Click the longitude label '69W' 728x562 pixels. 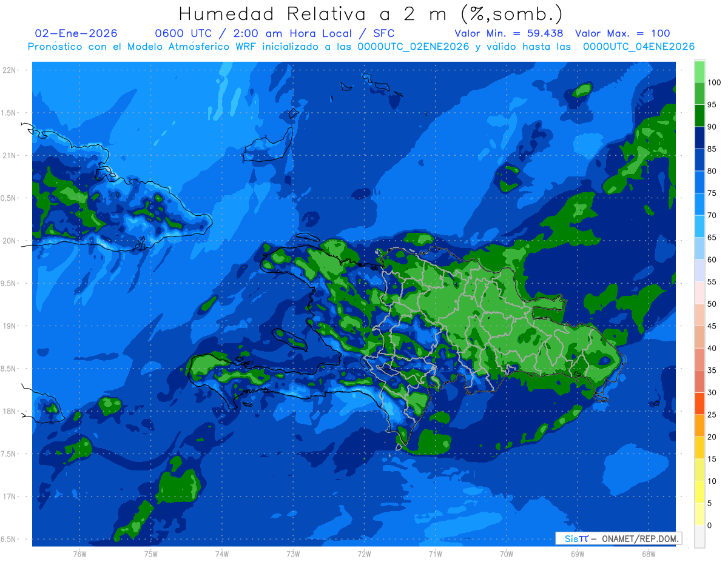tap(578, 554)
